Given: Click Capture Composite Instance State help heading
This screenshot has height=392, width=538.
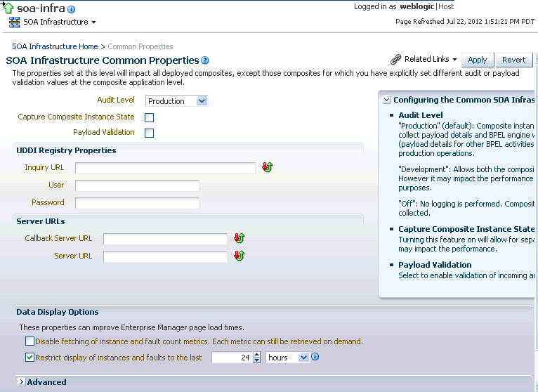Looking at the screenshot, I should [x=466, y=229].
